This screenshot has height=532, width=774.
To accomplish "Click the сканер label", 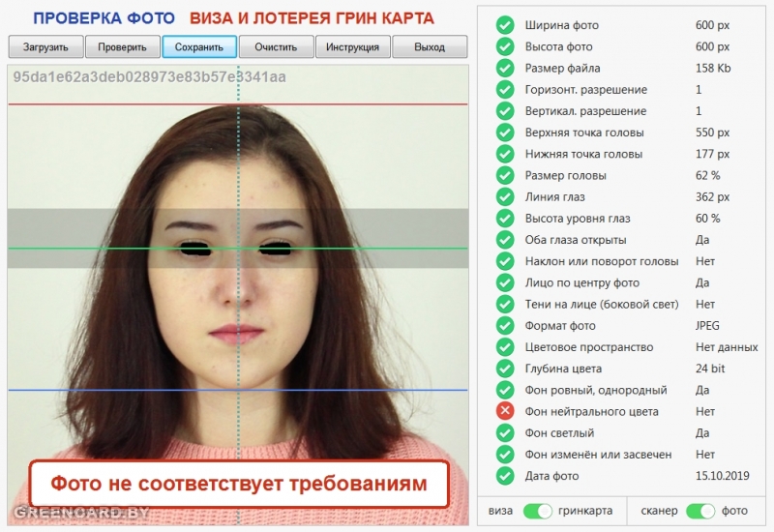I will coord(659,512).
